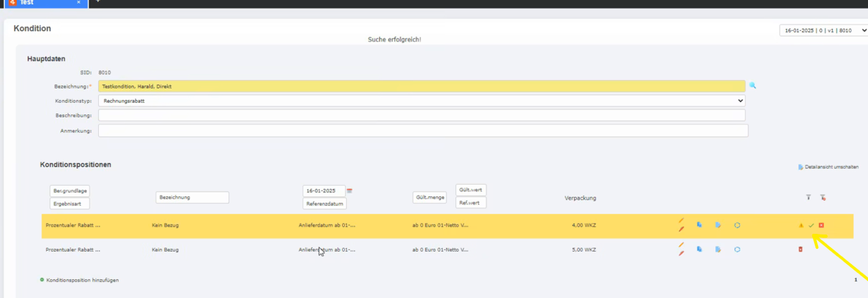The image size is (868, 298).
Task: Expand the version selector showing 16-01-2025 | 0 | v1 | 8010
Action: [824, 31]
